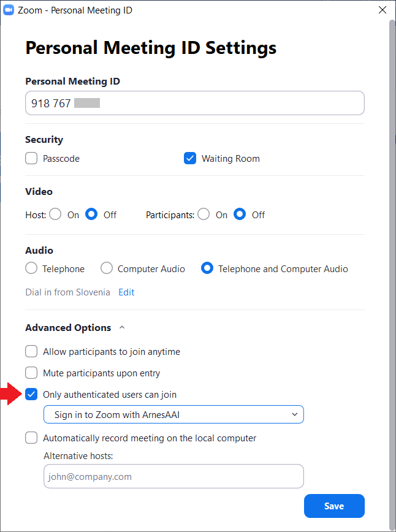Enable the Passcode checkbox
The height and width of the screenshot is (532, 396).
point(31,159)
